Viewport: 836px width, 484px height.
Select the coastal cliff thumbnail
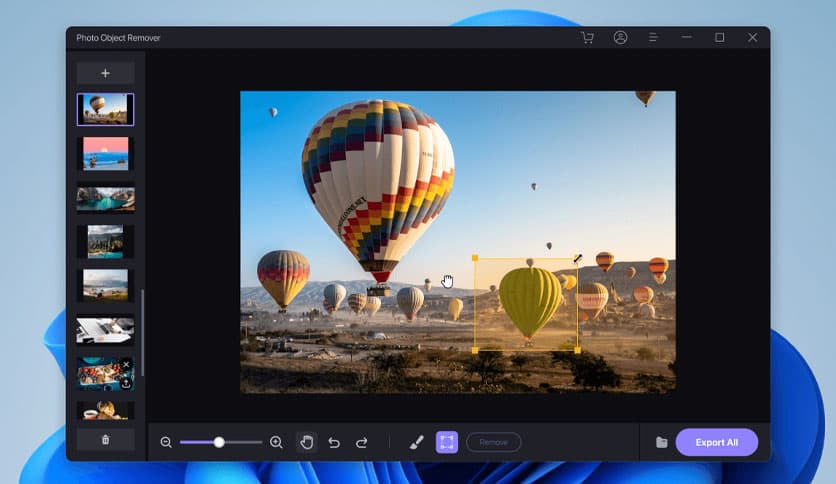click(x=105, y=241)
